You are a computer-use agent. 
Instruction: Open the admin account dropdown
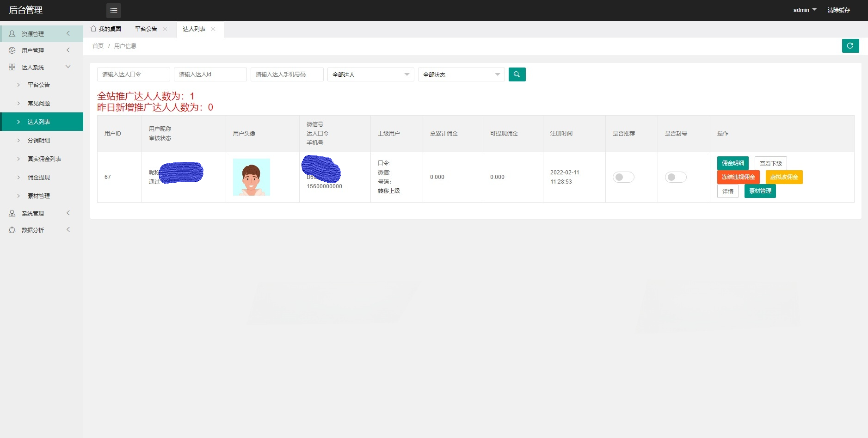click(804, 10)
